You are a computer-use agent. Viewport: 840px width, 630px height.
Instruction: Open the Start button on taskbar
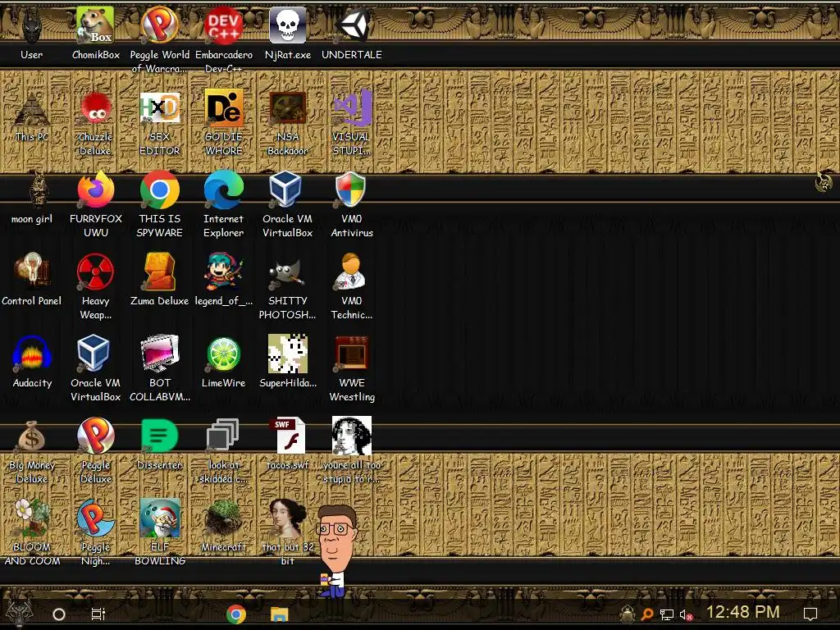(x=20, y=614)
